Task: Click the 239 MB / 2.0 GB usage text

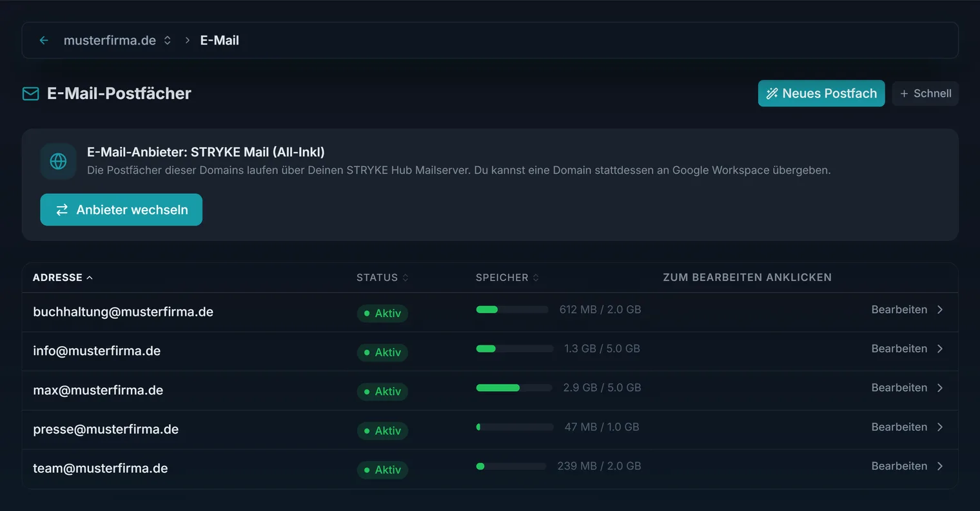Action: pos(600,466)
